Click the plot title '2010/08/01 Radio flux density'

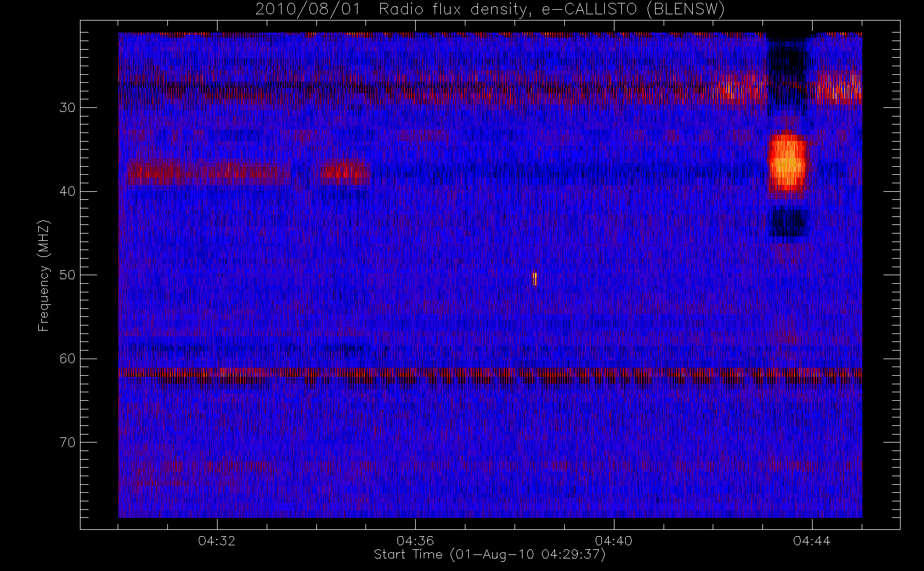[490, 10]
